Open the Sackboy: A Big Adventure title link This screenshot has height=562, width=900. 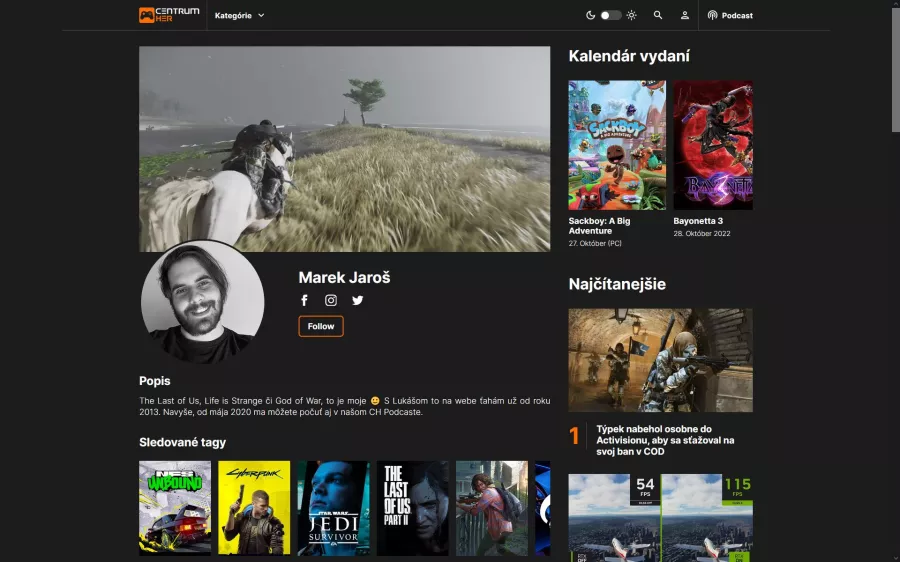pos(599,226)
